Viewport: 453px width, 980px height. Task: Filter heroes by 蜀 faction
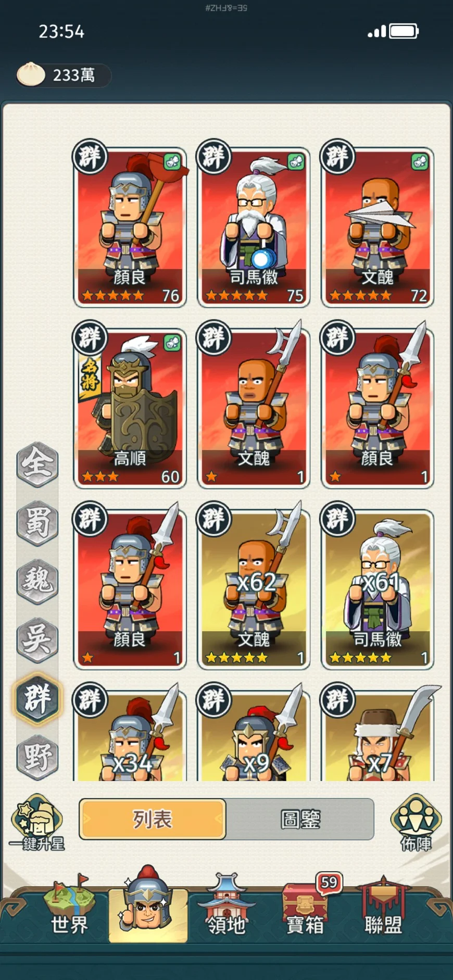click(x=37, y=522)
